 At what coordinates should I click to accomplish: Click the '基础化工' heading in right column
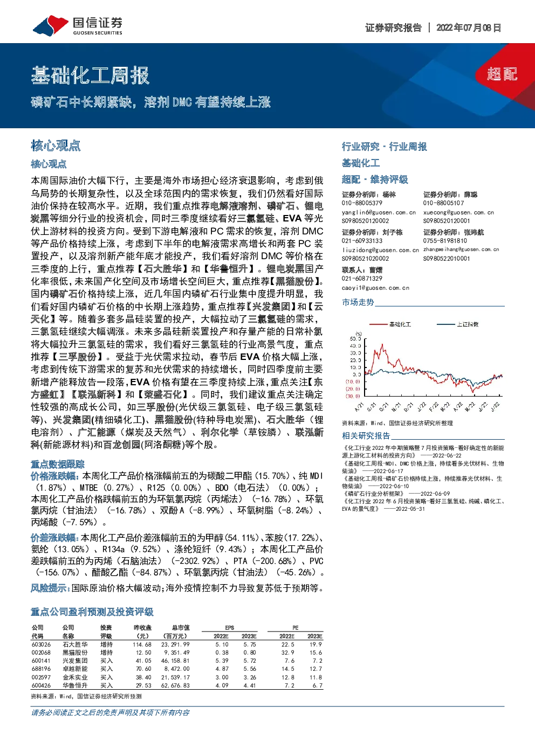(x=361, y=163)
